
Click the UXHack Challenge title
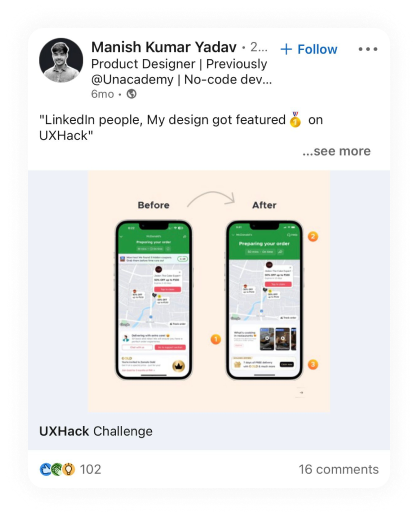click(x=96, y=431)
